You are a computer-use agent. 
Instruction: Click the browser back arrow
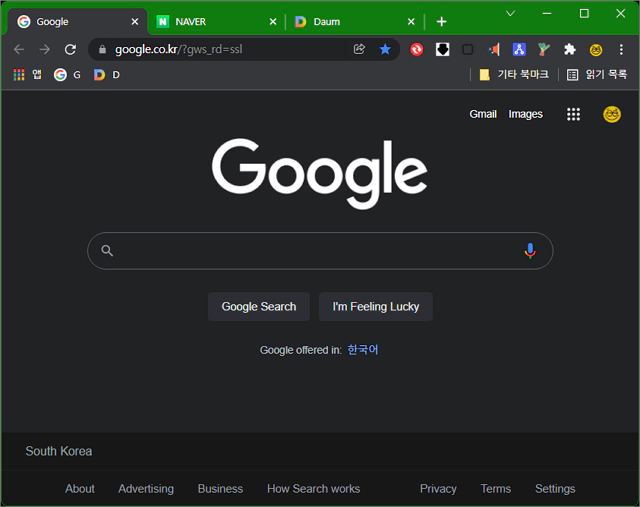pos(19,50)
